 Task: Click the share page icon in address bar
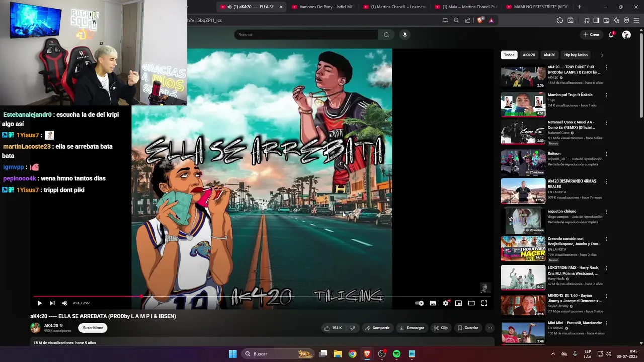click(468, 20)
